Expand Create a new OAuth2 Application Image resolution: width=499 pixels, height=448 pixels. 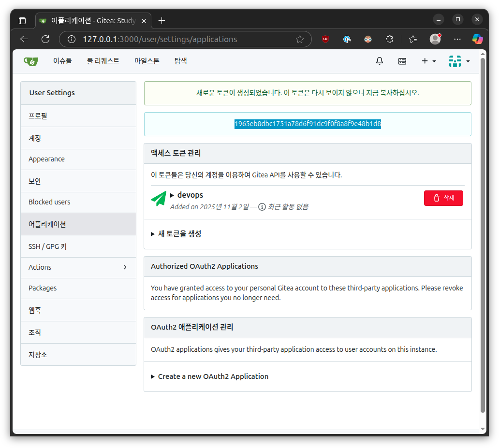[x=209, y=376]
